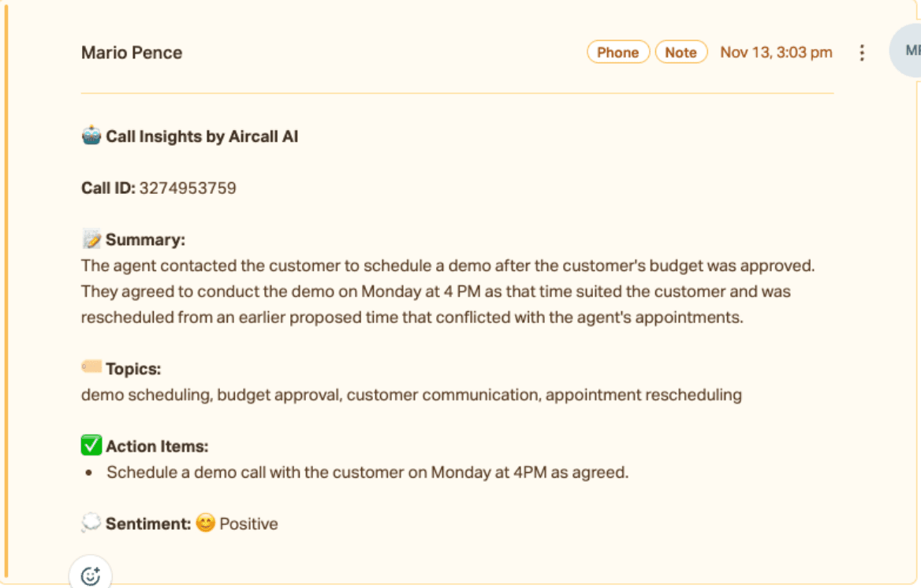The width and height of the screenshot is (921, 588).
Task: Click the add reaction smiley button
Action: [x=91, y=575]
